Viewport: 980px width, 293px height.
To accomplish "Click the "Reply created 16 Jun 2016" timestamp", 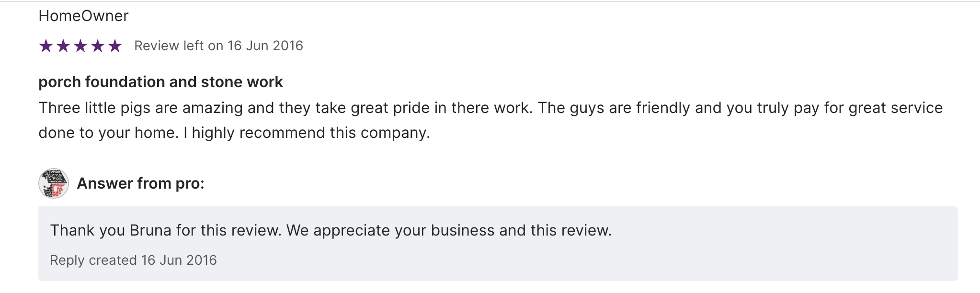I will (133, 260).
